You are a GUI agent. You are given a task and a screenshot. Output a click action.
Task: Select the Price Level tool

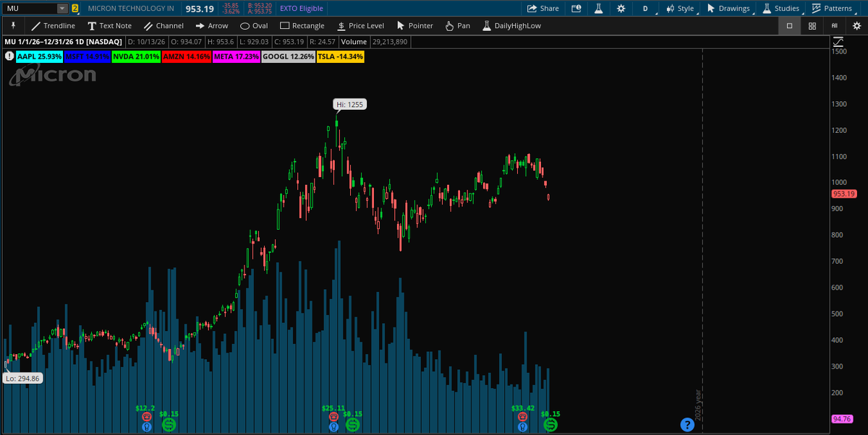pyautogui.click(x=360, y=25)
